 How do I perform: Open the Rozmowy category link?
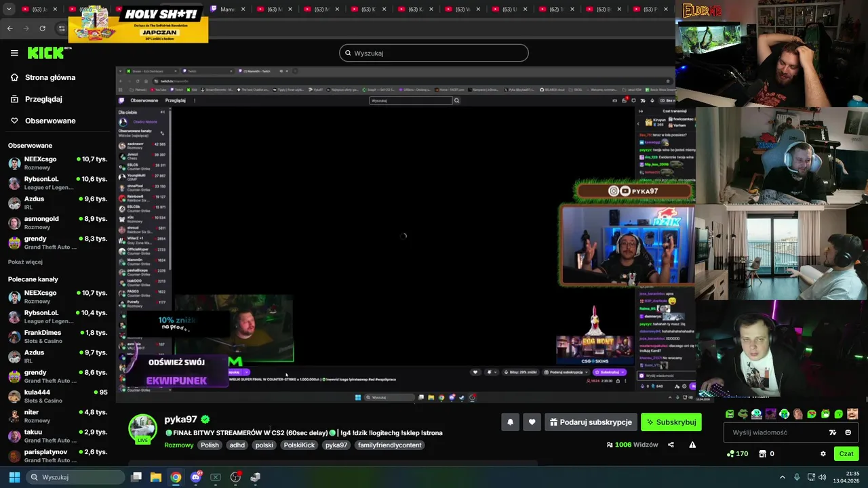coord(179,445)
